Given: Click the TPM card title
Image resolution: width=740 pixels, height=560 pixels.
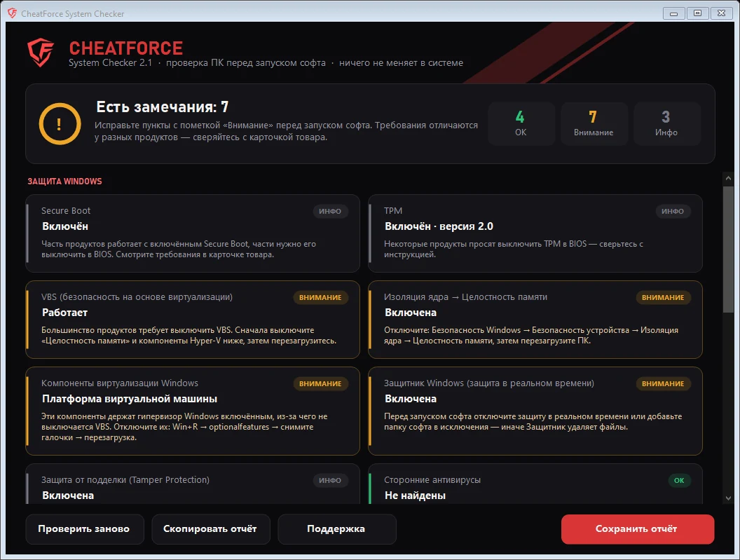Looking at the screenshot, I should coord(393,210).
